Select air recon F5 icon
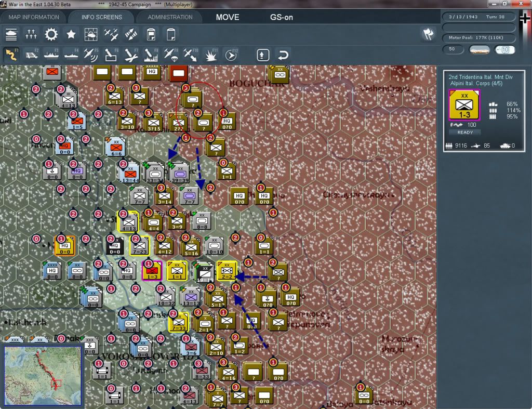 coord(91,55)
